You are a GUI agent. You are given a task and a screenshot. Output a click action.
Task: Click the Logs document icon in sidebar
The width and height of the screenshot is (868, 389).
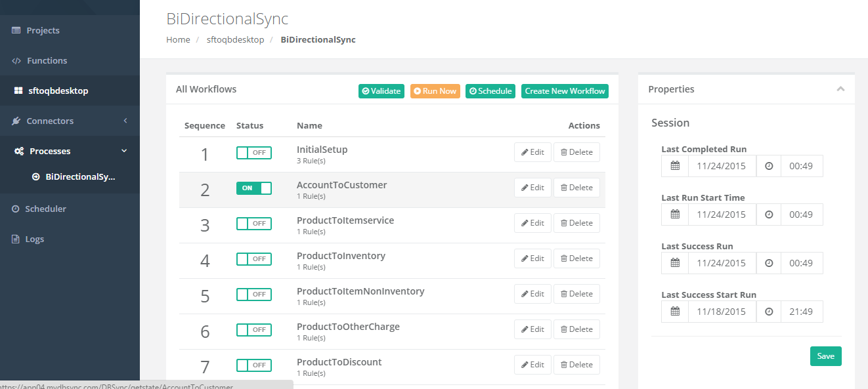16,239
